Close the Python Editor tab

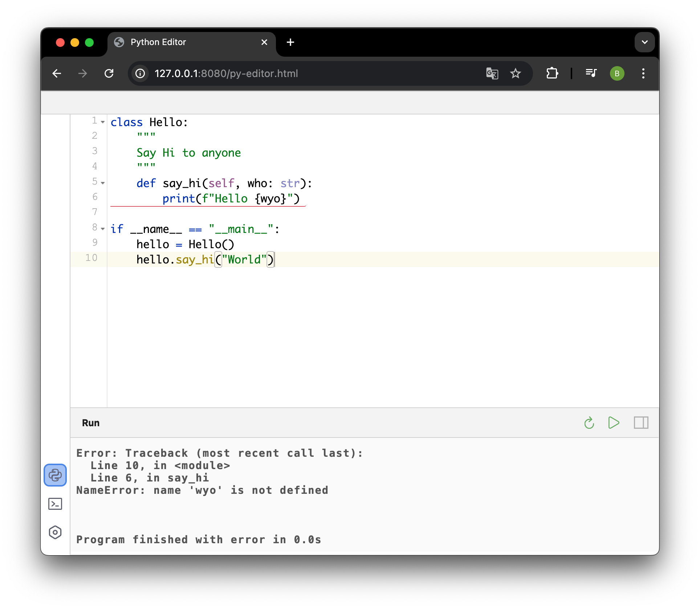[x=264, y=42]
